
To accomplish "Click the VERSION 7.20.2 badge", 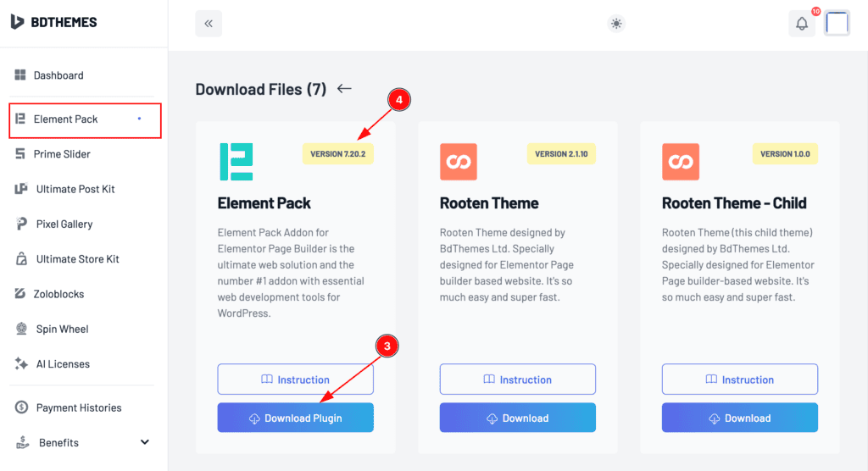I will (x=337, y=154).
